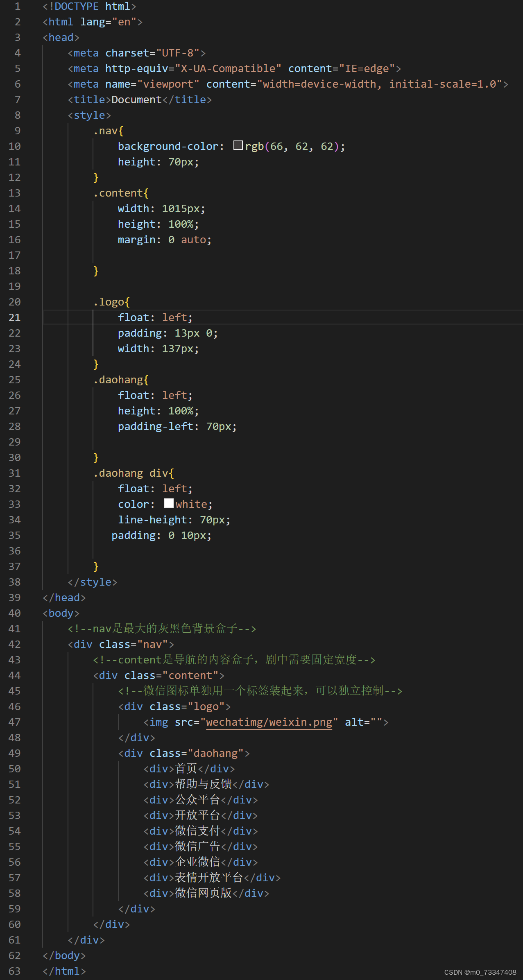Click the div class="content" tag
The width and height of the screenshot is (523, 980).
tap(158, 676)
